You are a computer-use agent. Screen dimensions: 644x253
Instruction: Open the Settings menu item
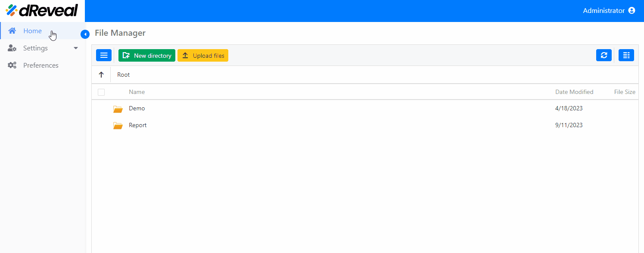[42, 48]
